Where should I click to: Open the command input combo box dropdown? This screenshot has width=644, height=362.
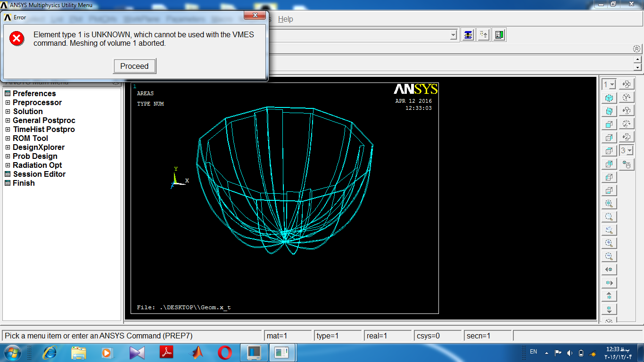click(453, 35)
